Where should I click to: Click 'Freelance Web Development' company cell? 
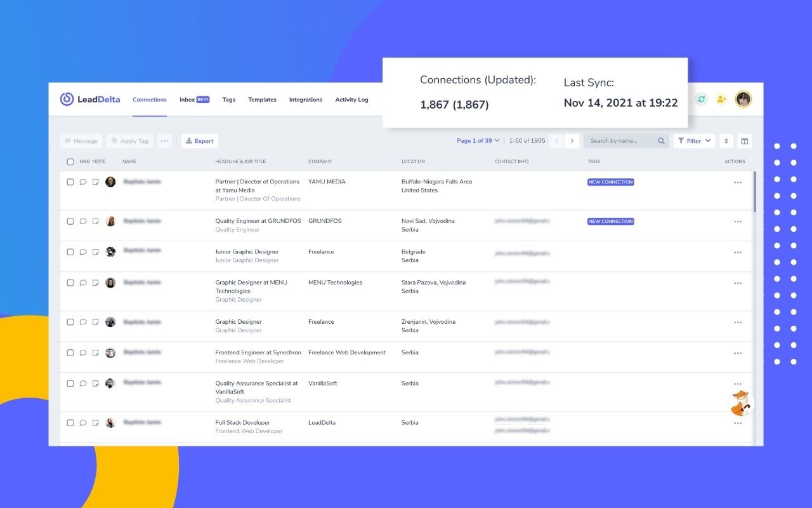click(347, 352)
